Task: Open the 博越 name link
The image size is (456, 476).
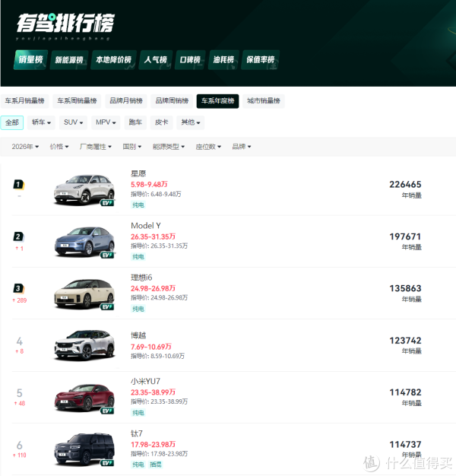Action: pyautogui.click(x=138, y=335)
